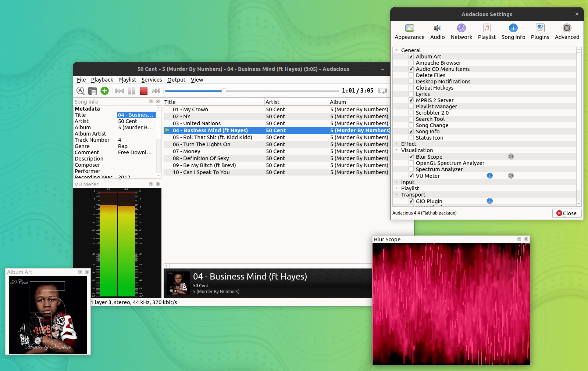This screenshot has height=371, width=588.
Task: Open the Playlist menu in menu bar
Action: pos(127,80)
